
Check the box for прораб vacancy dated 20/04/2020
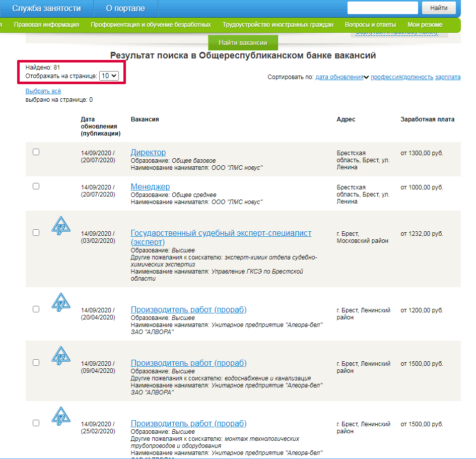point(36,309)
